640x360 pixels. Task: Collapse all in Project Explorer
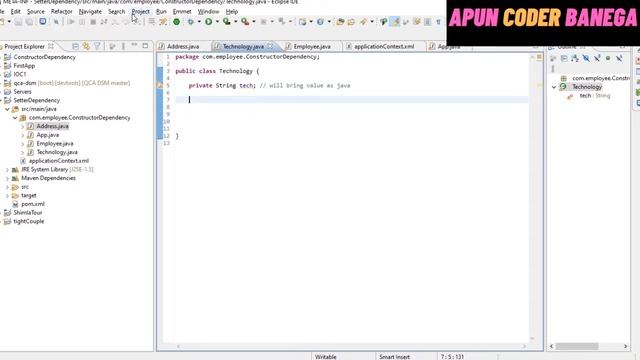75,47
